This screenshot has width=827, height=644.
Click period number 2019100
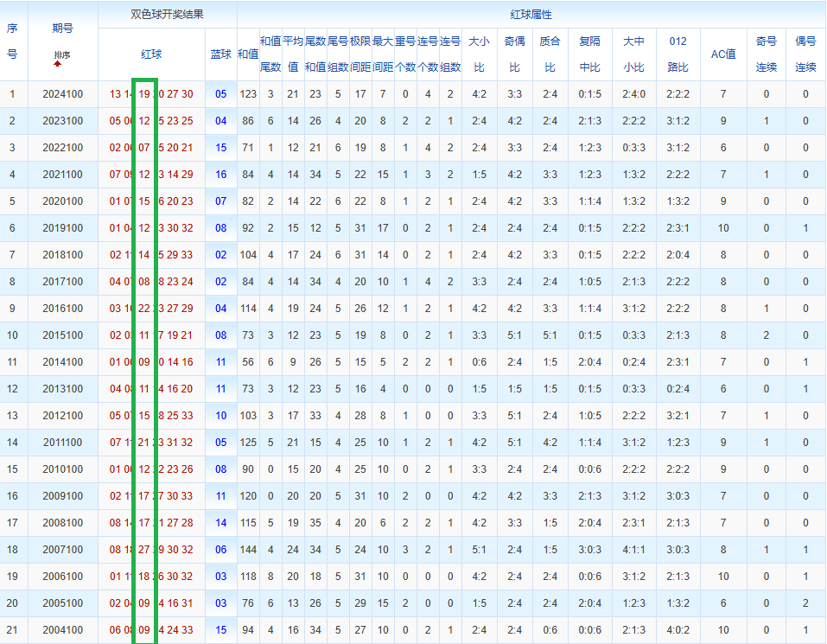[x=63, y=228]
